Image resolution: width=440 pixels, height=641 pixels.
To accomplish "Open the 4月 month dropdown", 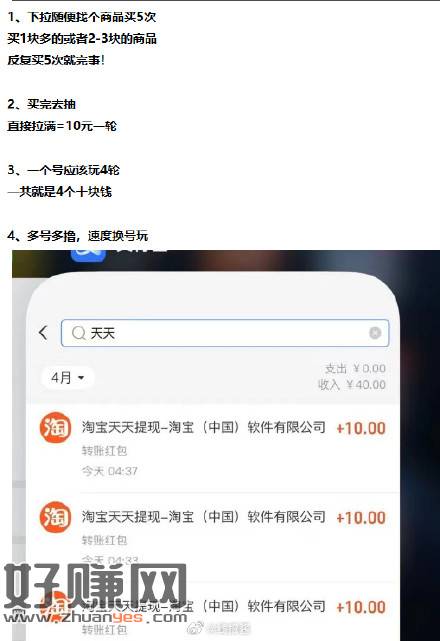I will pyautogui.click(x=68, y=377).
